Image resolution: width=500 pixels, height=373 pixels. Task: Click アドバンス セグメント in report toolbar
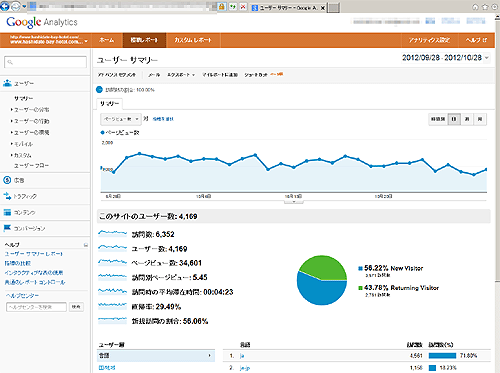pyautogui.click(x=117, y=75)
